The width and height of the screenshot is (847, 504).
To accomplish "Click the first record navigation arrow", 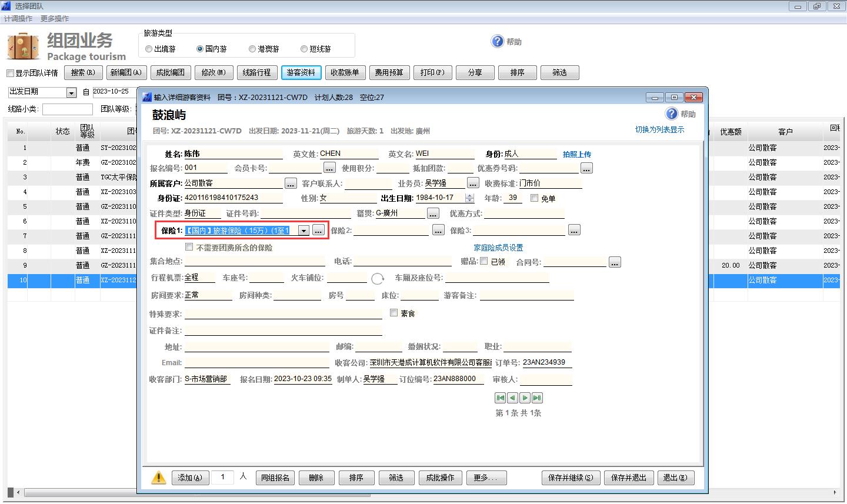I will 500,398.
